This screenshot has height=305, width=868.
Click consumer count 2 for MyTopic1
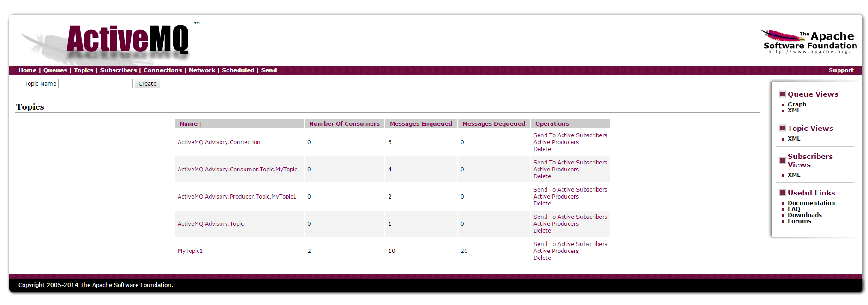coord(309,251)
